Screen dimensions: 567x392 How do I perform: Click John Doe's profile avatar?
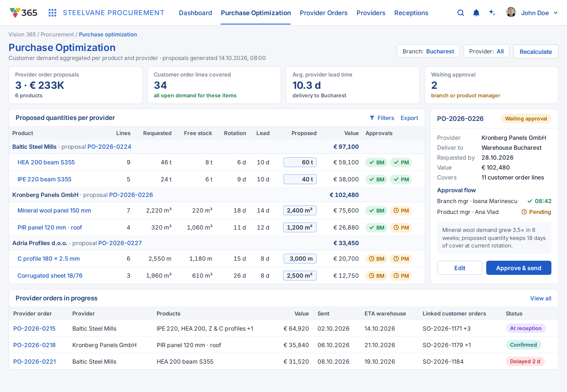pyautogui.click(x=511, y=12)
